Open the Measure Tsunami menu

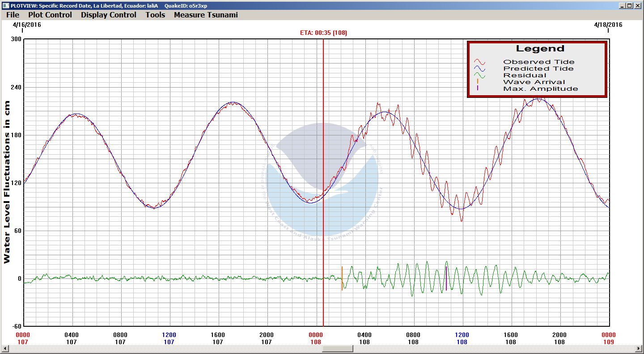pyautogui.click(x=206, y=15)
